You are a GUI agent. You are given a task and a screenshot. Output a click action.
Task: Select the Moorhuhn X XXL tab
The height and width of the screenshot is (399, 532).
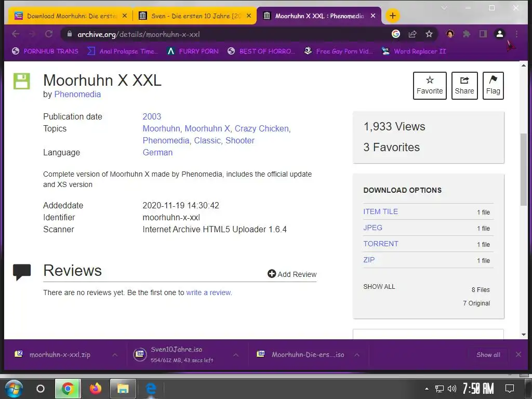pyautogui.click(x=319, y=16)
